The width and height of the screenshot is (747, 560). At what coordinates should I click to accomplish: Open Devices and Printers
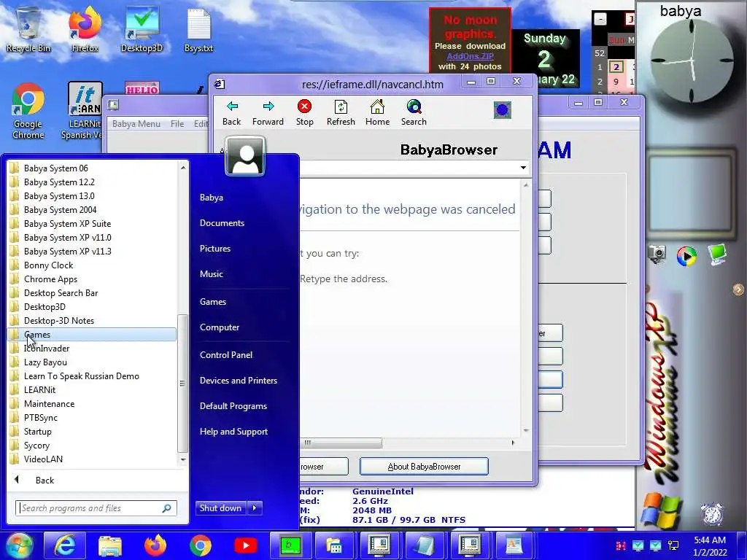point(239,381)
